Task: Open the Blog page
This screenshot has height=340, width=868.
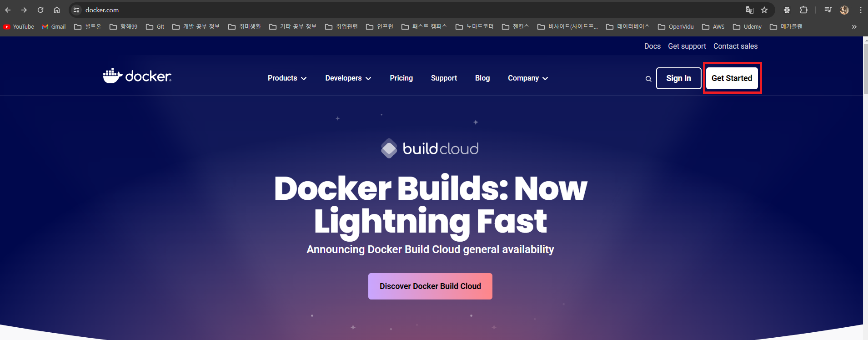Action: click(482, 78)
